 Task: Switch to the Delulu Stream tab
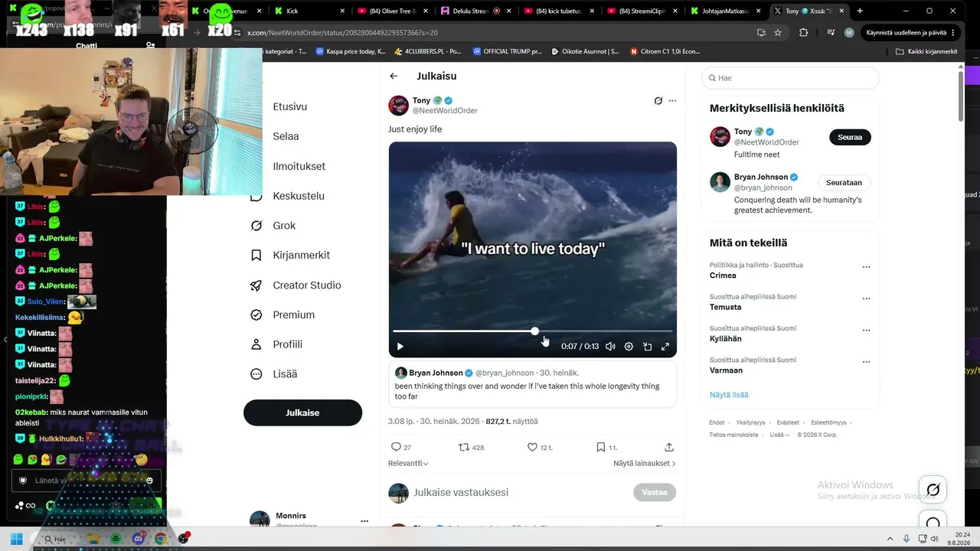(476, 11)
